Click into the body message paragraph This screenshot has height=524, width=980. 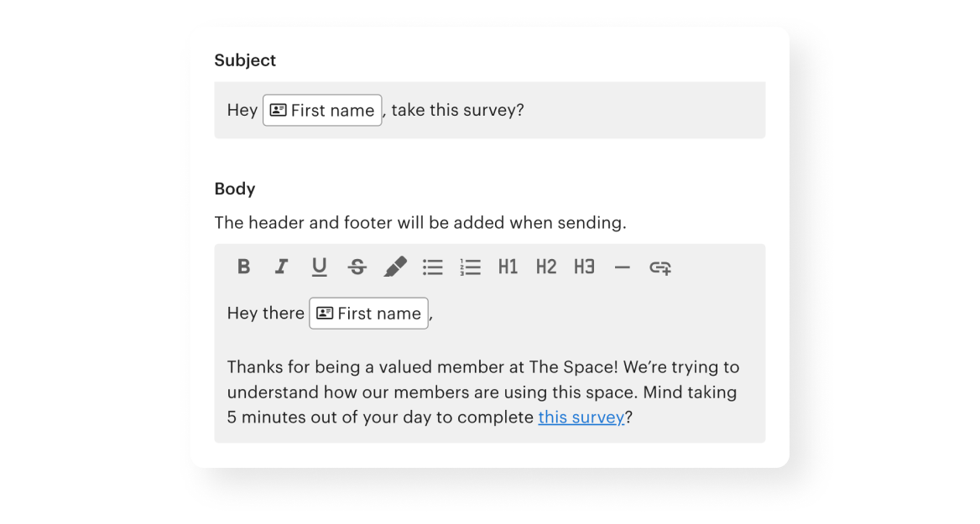tap(482, 392)
